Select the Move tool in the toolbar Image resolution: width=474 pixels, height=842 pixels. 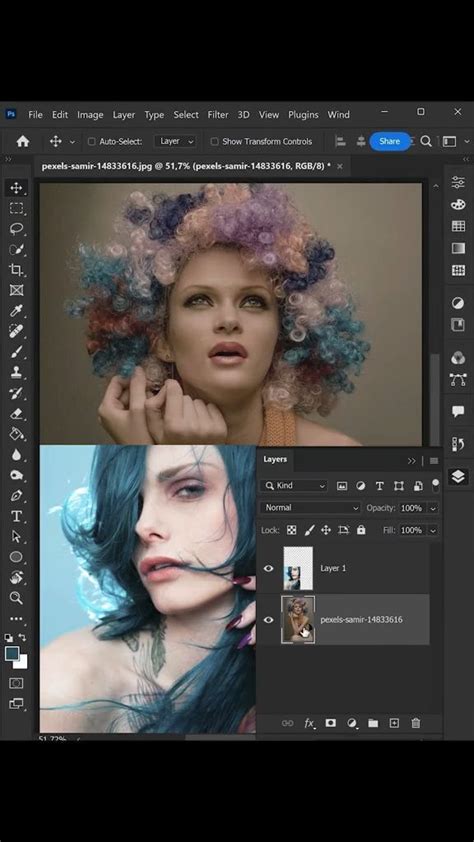click(16, 188)
